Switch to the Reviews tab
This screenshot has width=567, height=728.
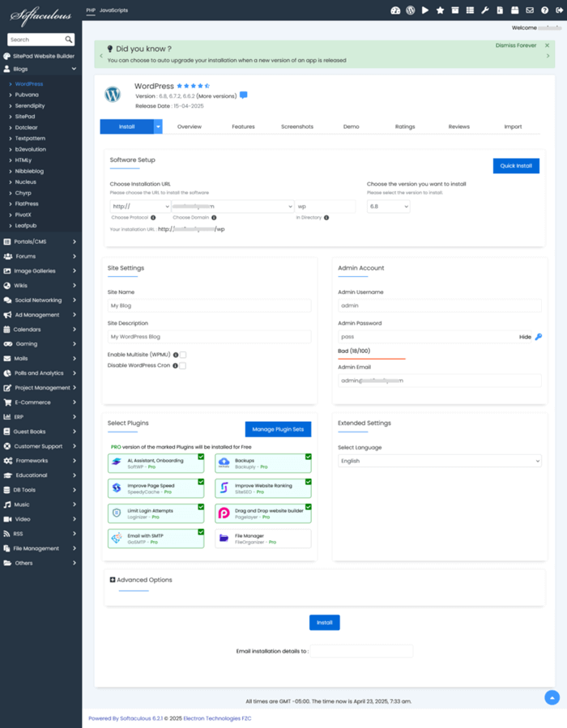pos(458,127)
